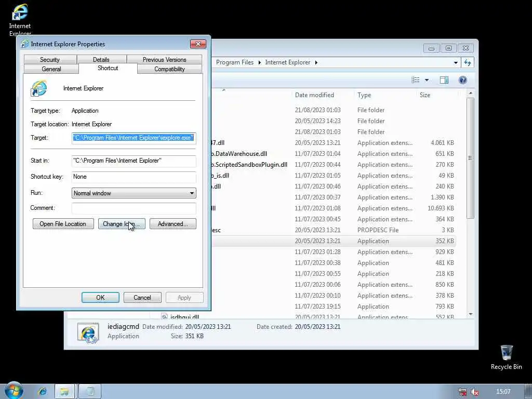Click into the Target path field
532x399 pixels.
coord(134,138)
